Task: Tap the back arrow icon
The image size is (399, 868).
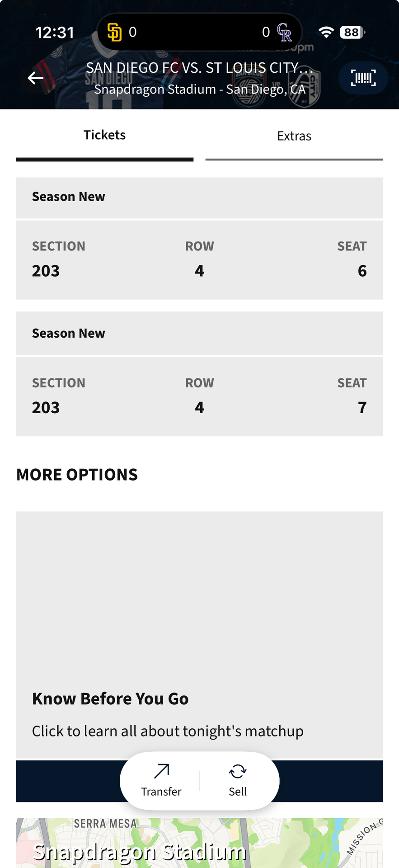Action: tap(35, 78)
